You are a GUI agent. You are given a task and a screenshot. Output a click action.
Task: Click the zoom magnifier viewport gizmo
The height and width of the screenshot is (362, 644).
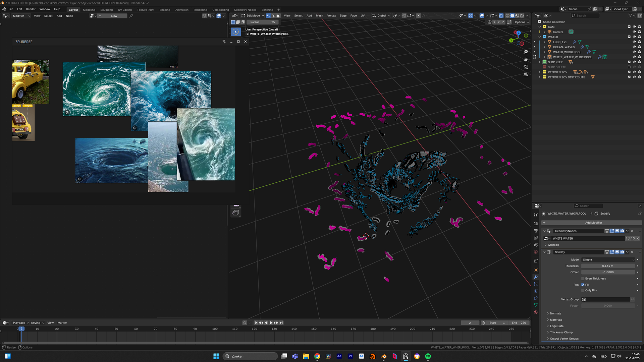[526, 52]
